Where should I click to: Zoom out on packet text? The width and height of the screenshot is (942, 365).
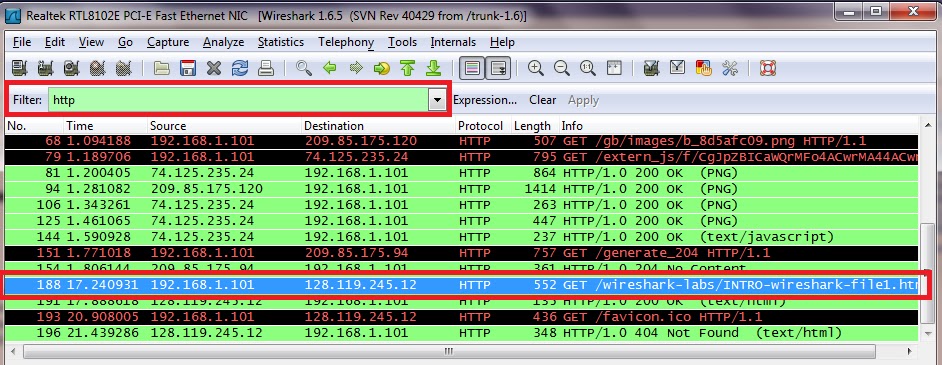(x=562, y=68)
